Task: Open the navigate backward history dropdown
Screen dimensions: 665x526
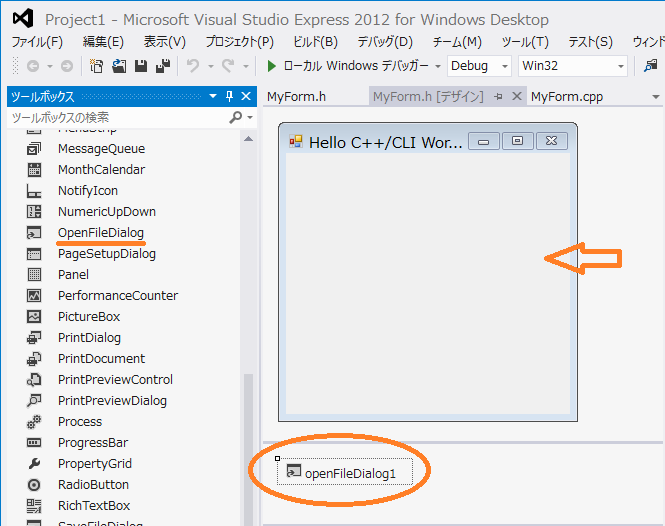Action: click(x=50, y=66)
